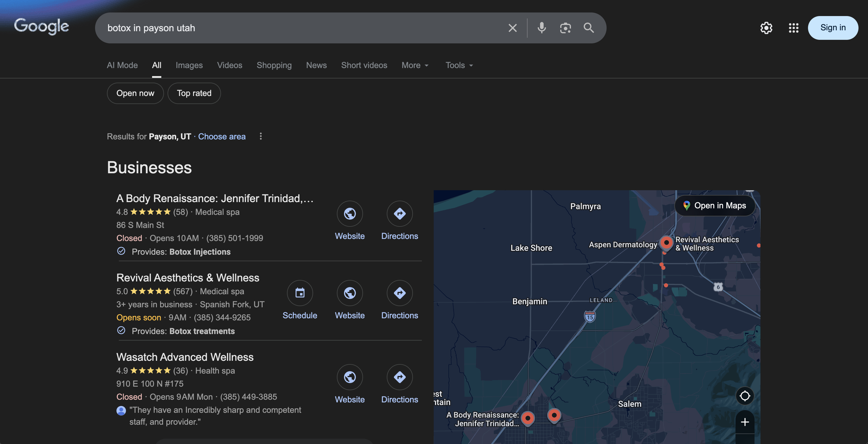Image resolution: width=868 pixels, height=444 pixels.
Task: Clear the search box text
Action: point(512,28)
